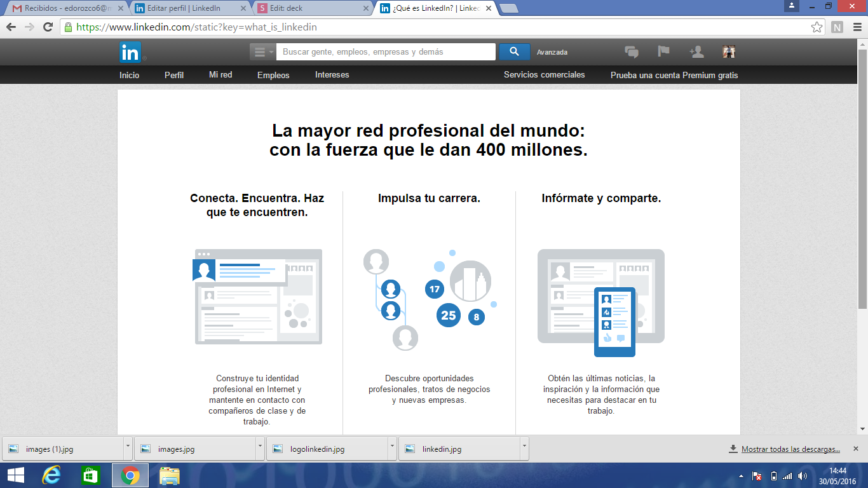Image resolution: width=868 pixels, height=488 pixels.
Task: Expand options arrow for logolinkedin.jpg
Action: click(392, 449)
